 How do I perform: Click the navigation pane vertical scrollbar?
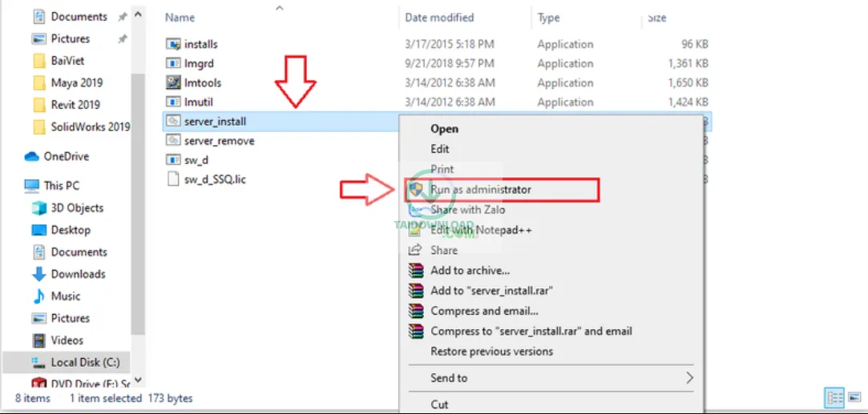[138, 200]
